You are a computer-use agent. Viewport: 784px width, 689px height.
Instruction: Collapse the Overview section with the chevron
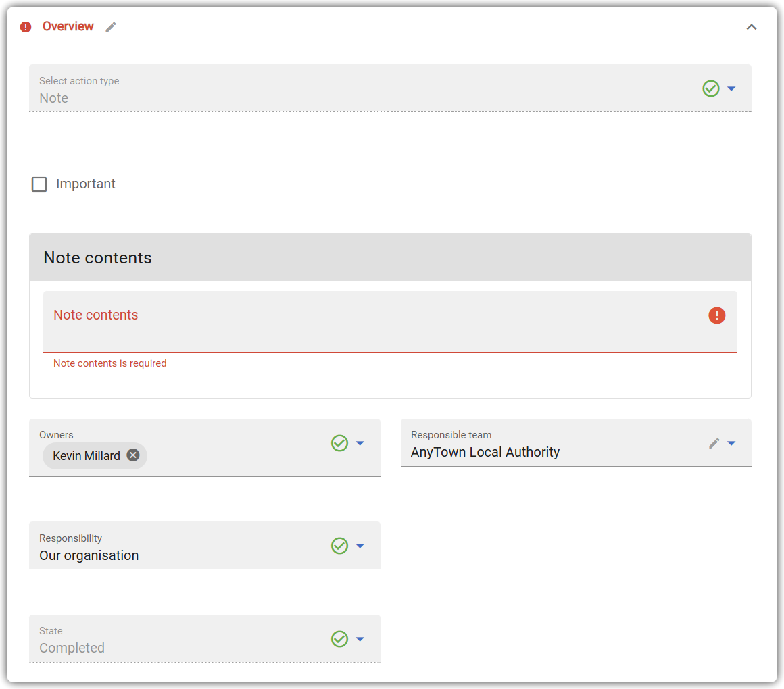click(751, 27)
